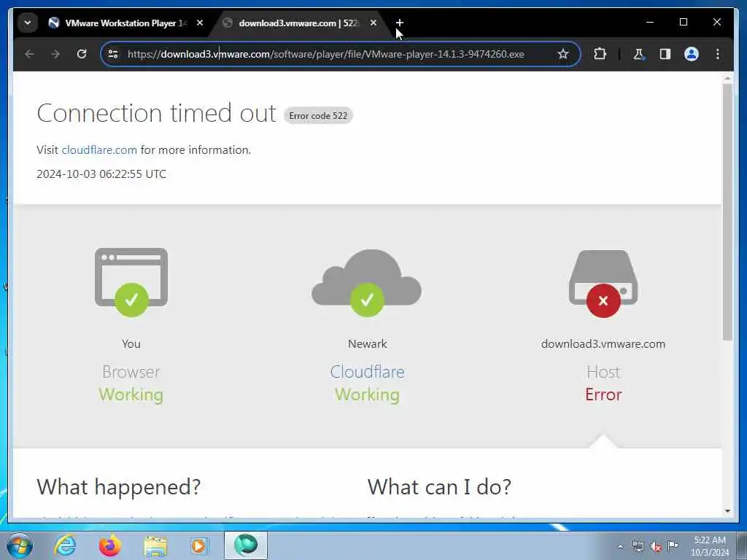Open the tab search dropdown arrow

(28, 23)
